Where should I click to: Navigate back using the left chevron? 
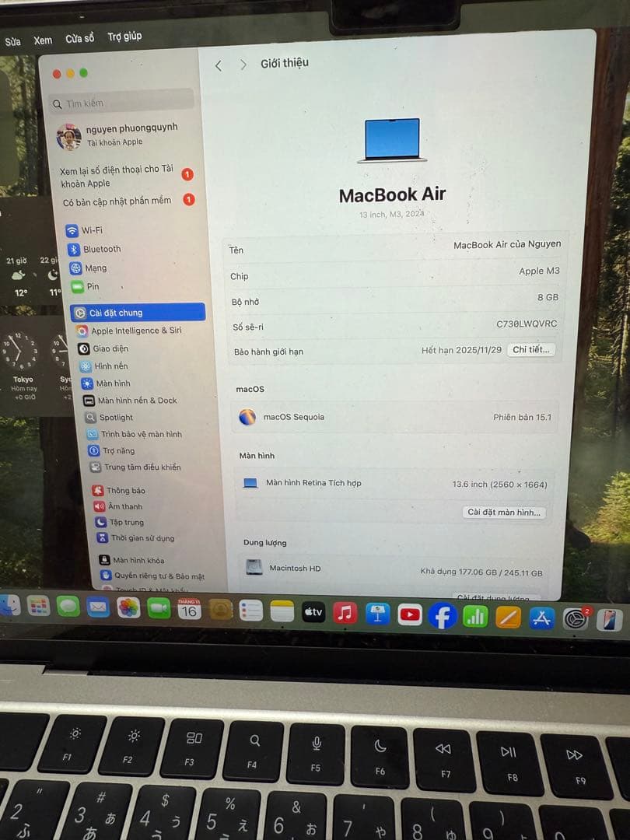219,65
